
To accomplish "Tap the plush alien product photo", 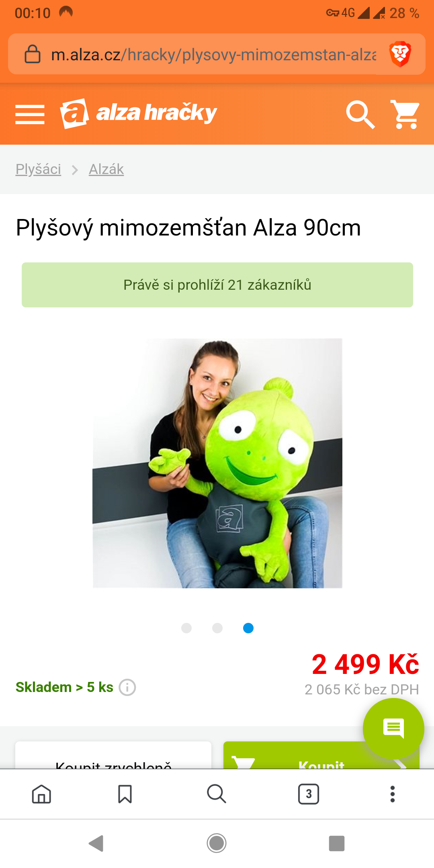I will coord(217,463).
